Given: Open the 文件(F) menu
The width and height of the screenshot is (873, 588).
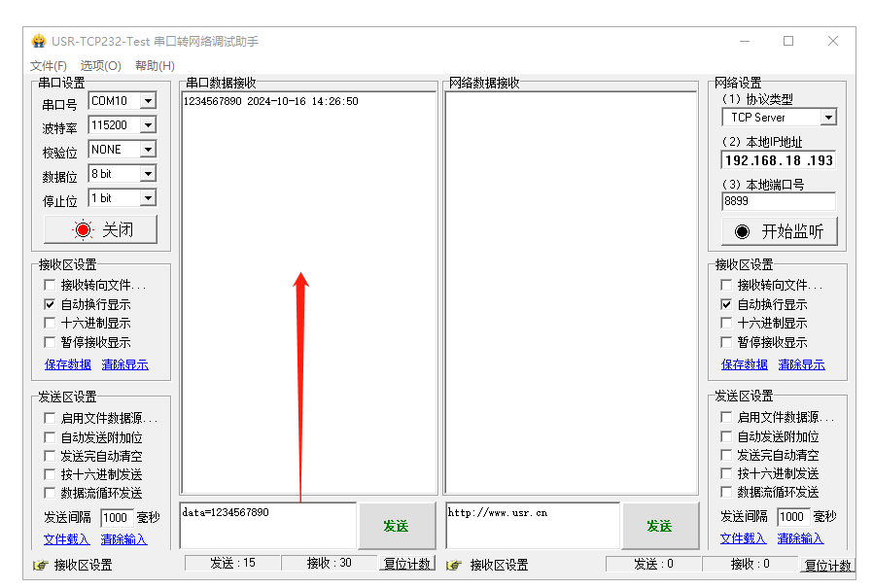Looking at the screenshot, I should point(49,65).
